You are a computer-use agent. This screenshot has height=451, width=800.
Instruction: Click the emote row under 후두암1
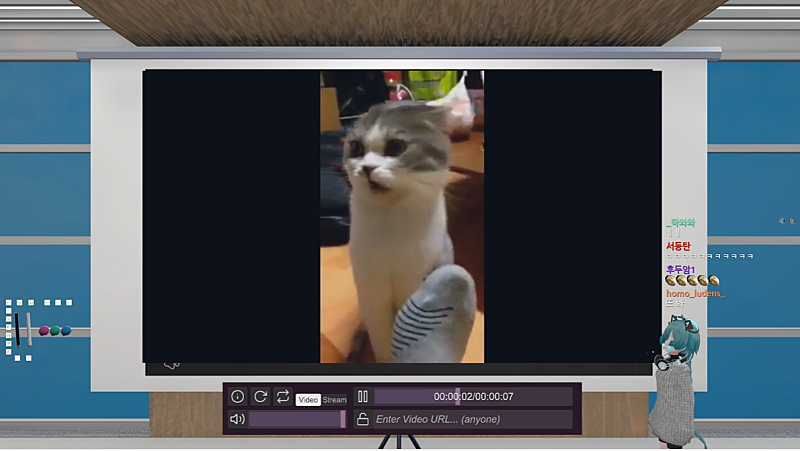pyautogui.click(x=692, y=281)
